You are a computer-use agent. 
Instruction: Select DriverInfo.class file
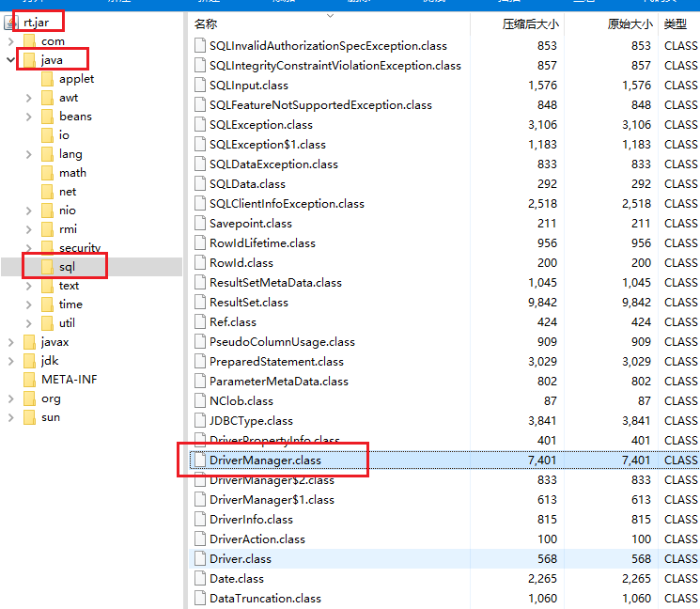tap(251, 520)
